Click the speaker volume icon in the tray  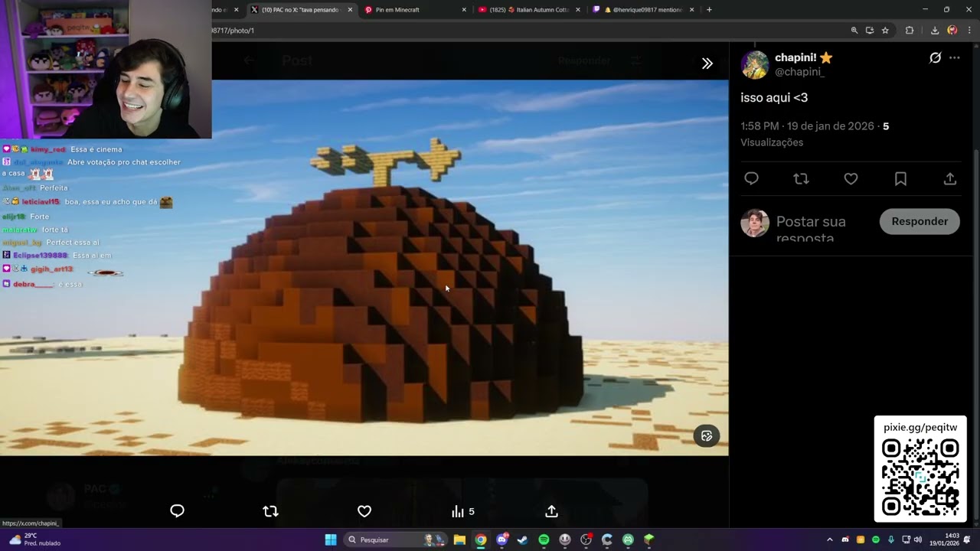click(x=918, y=540)
